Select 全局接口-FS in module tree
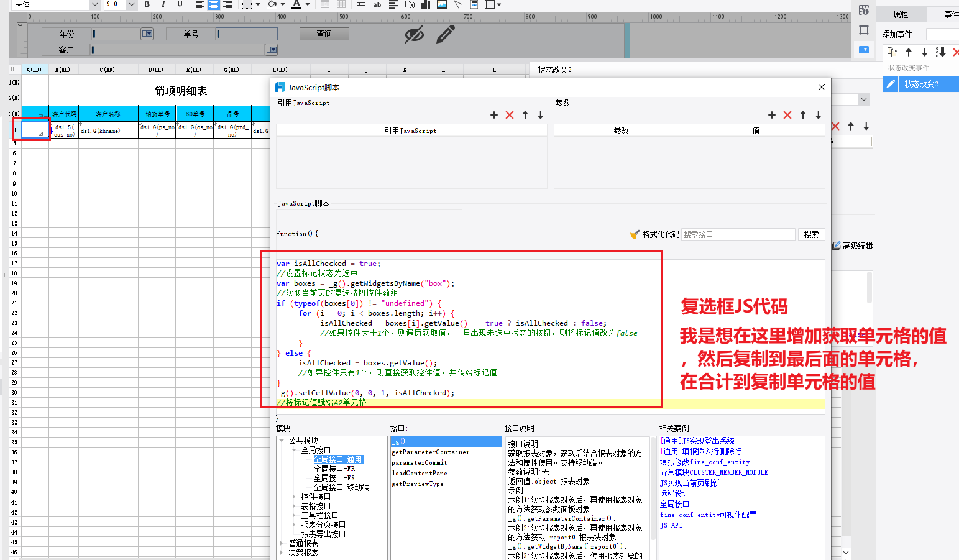959x560 pixels. (334, 478)
